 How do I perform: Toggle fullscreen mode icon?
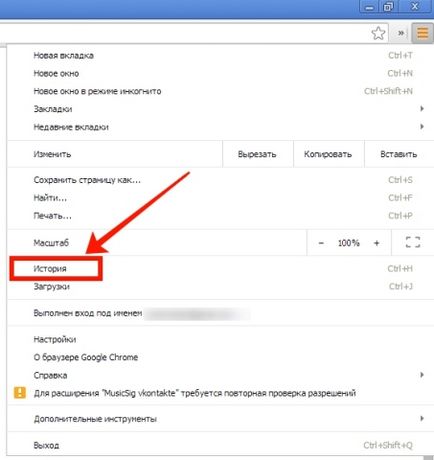click(x=413, y=242)
